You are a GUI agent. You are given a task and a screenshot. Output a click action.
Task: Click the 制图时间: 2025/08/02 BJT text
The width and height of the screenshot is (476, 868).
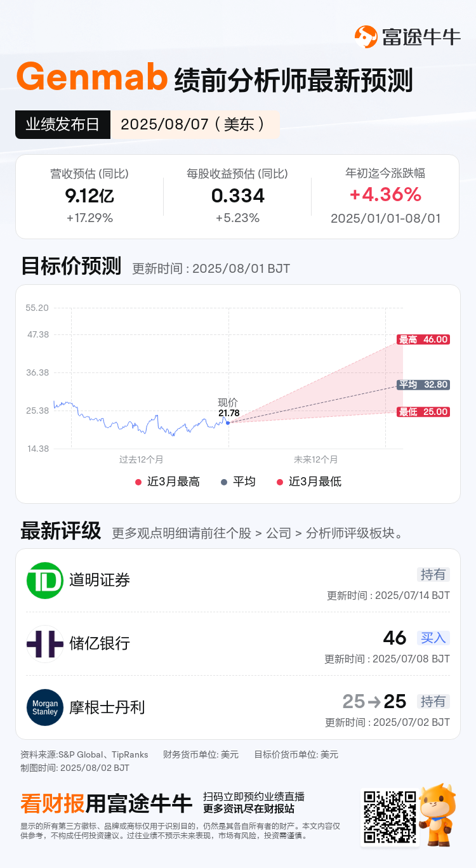(x=75, y=768)
